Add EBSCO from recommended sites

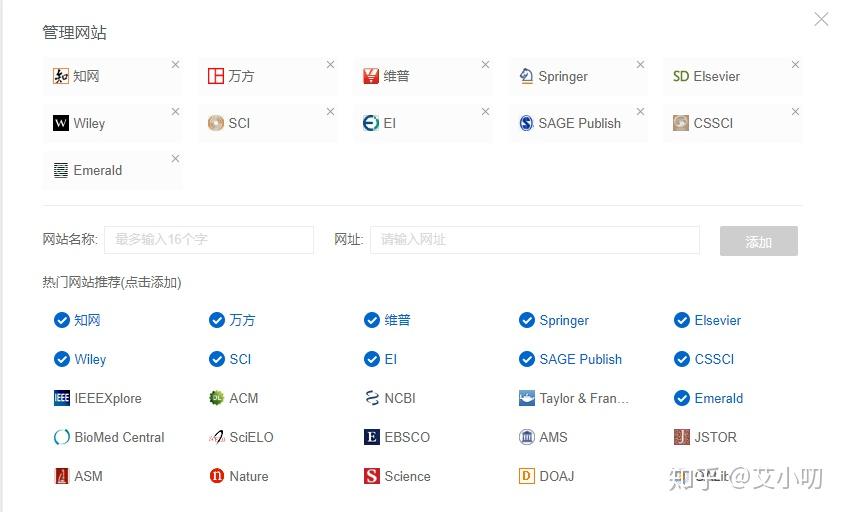point(397,437)
